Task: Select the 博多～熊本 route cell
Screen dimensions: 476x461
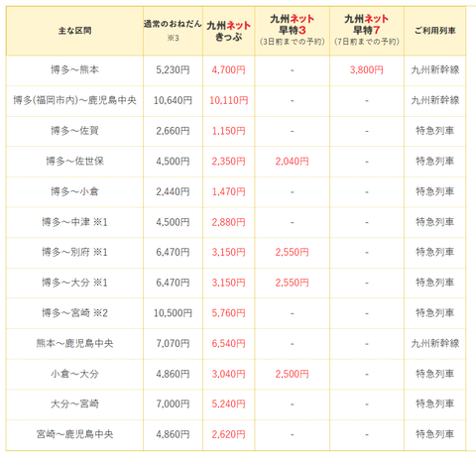Action: coord(74,69)
